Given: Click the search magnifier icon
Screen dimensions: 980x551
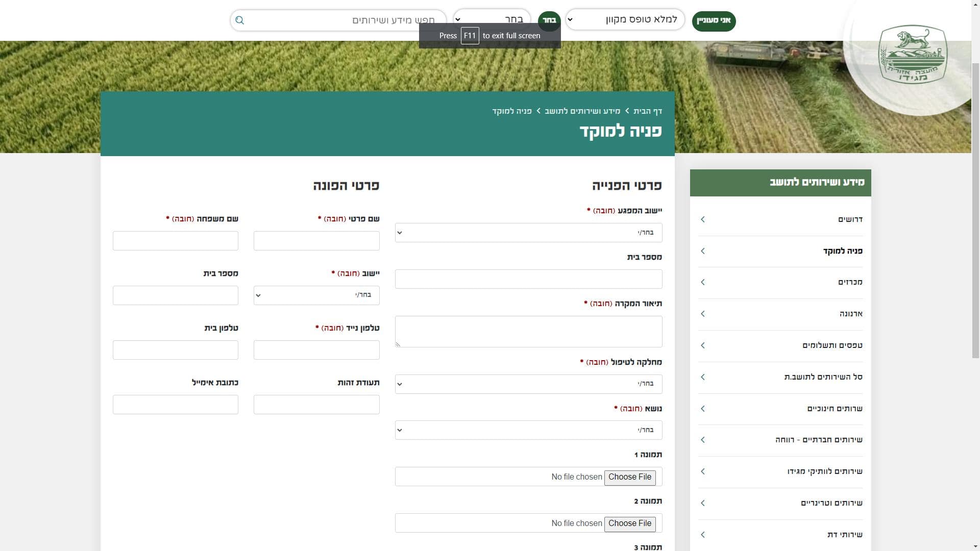Looking at the screenshot, I should click(x=240, y=20).
